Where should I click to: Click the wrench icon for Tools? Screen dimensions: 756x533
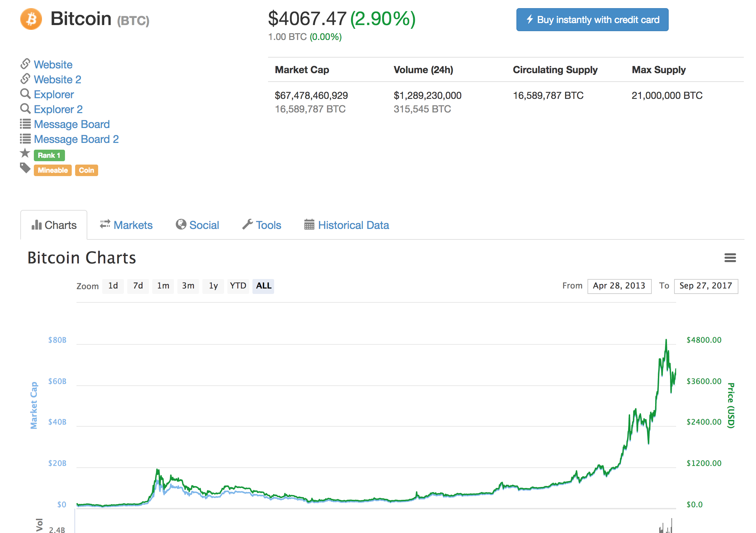(247, 224)
